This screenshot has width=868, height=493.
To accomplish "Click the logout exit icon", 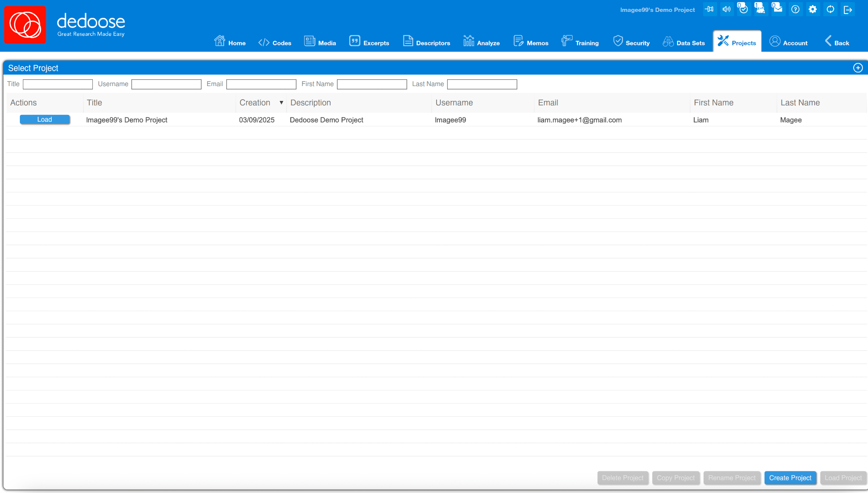I will point(848,9).
